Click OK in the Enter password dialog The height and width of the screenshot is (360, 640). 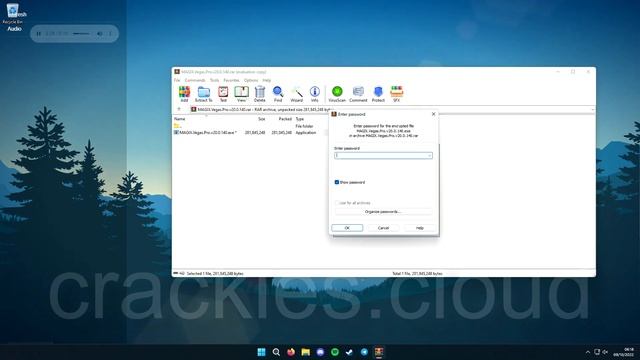coord(347,228)
